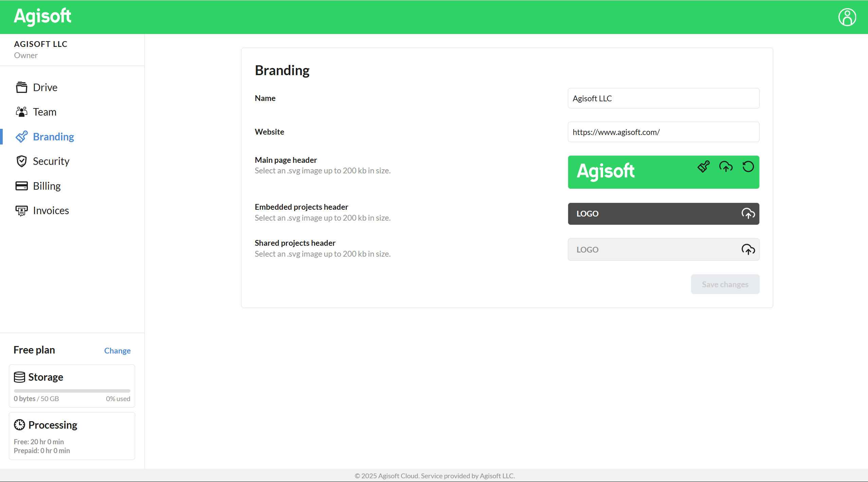Click the Drive folder icon in sidebar
This screenshot has height=482, width=868.
click(22, 87)
